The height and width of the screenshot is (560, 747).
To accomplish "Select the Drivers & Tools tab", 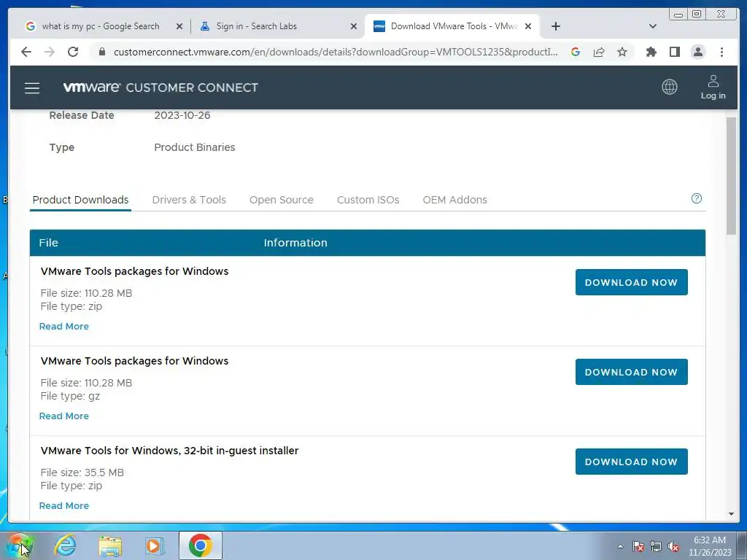I will pos(189,200).
